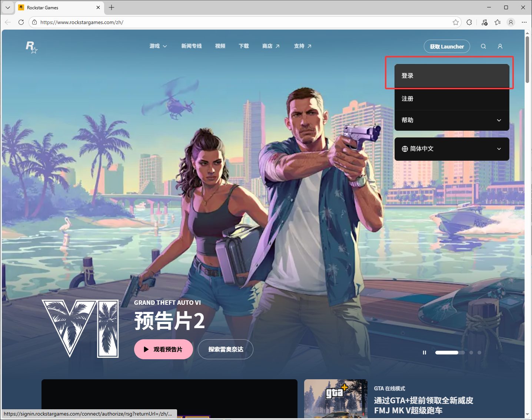Open the favorites list icon
Screen dimensions: 532x420
497,22
